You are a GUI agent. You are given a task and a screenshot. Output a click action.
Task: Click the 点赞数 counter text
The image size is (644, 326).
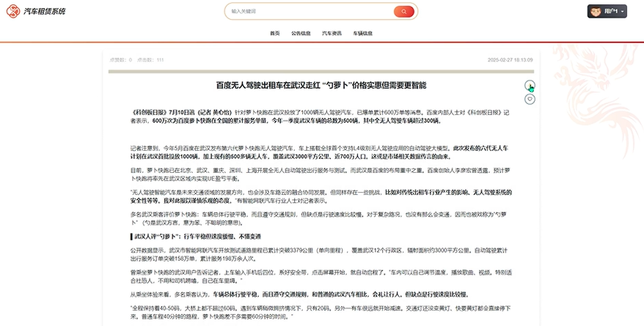pos(121,60)
